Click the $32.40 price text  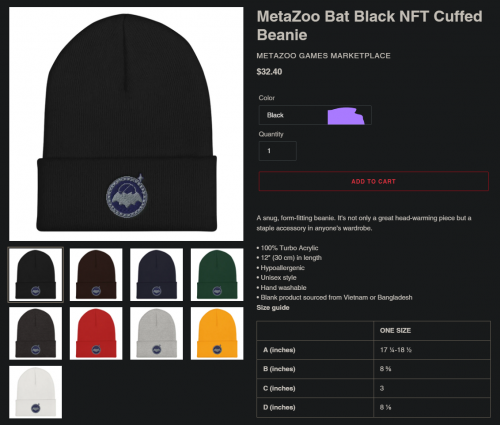coord(269,72)
